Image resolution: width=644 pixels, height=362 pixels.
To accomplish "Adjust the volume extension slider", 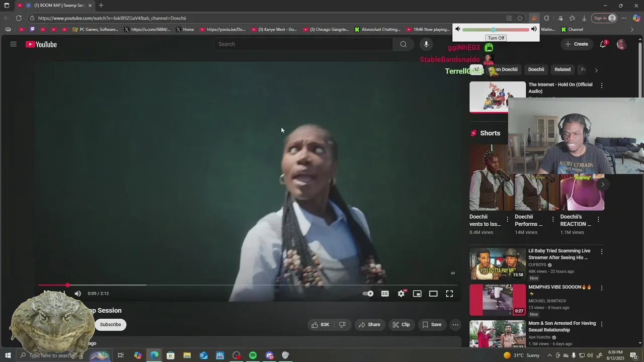I will click(496, 30).
